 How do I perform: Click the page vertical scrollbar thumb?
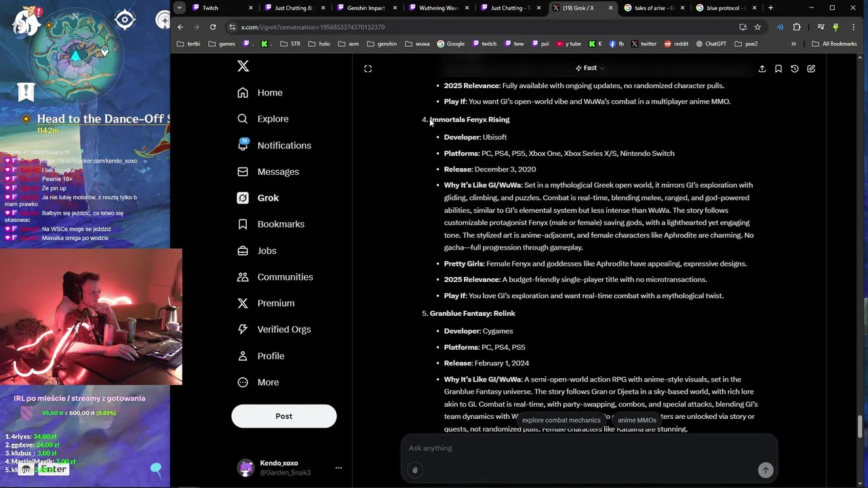(x=861, y=426)
